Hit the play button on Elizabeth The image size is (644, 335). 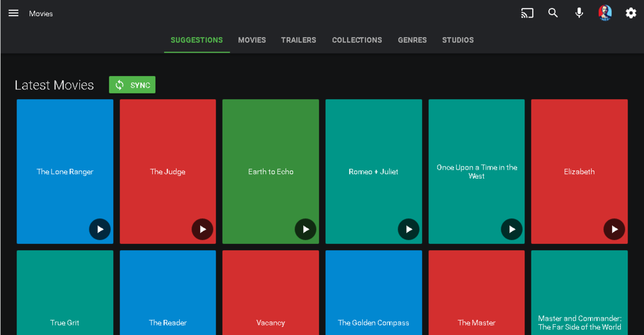pyautogui.click(x=614, y=229)
